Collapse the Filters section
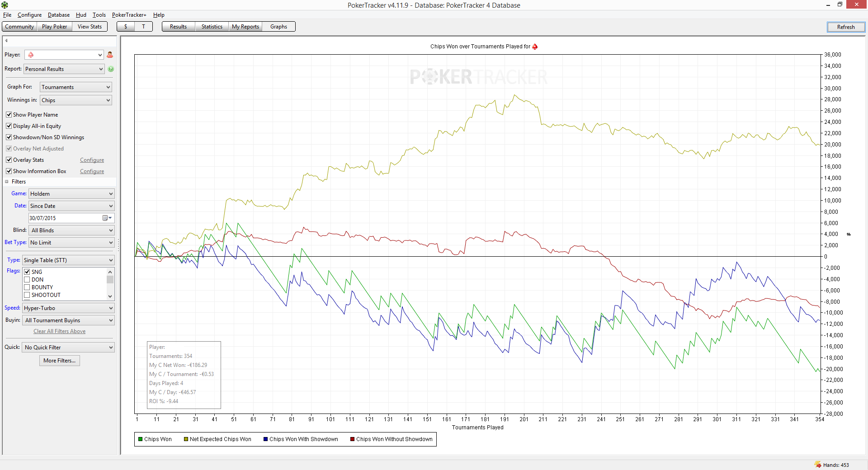Viewport: 868px width, 470px height. point(7,182)
